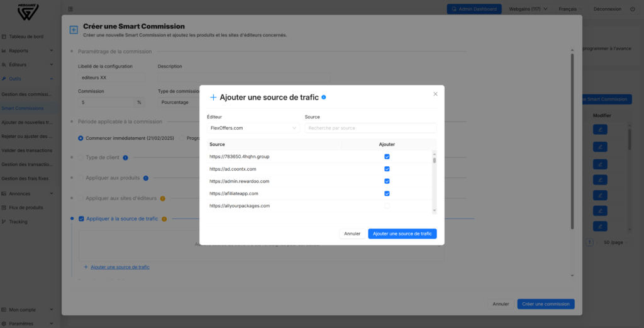Click the first Modifier pencil button in table
This screenshot has width=644, height=328.
point(600,130)
